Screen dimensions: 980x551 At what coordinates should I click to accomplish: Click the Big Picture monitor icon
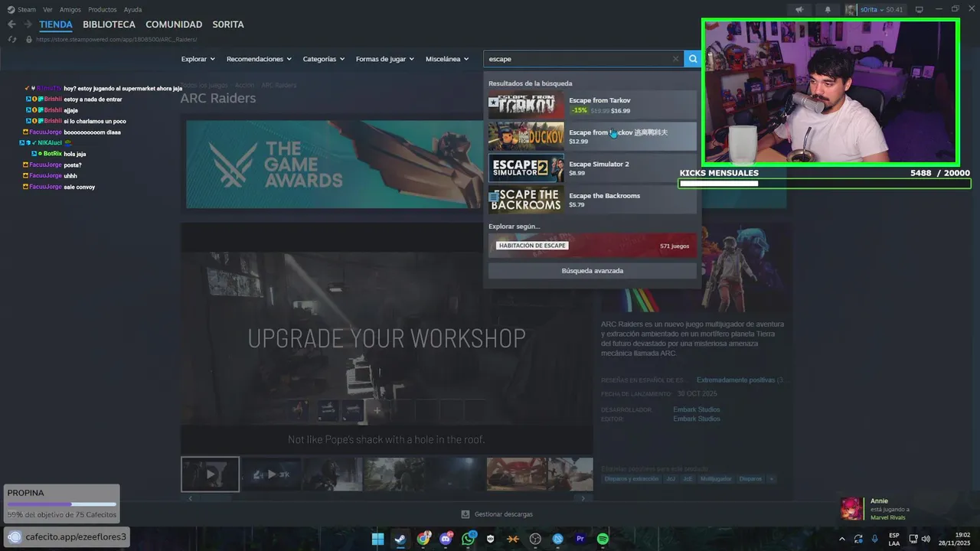coord(920,9)
